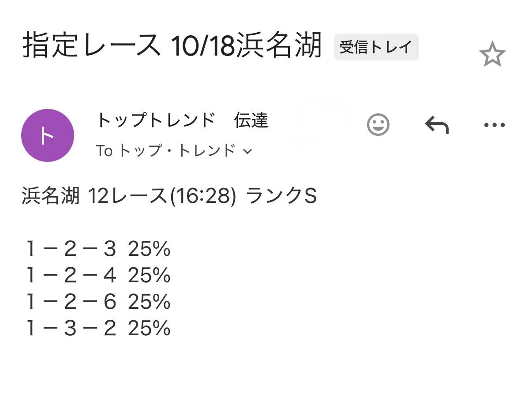532x412 pixels.
Task: Click the 1－2－4 prediction line
Action: coord(71,276)
